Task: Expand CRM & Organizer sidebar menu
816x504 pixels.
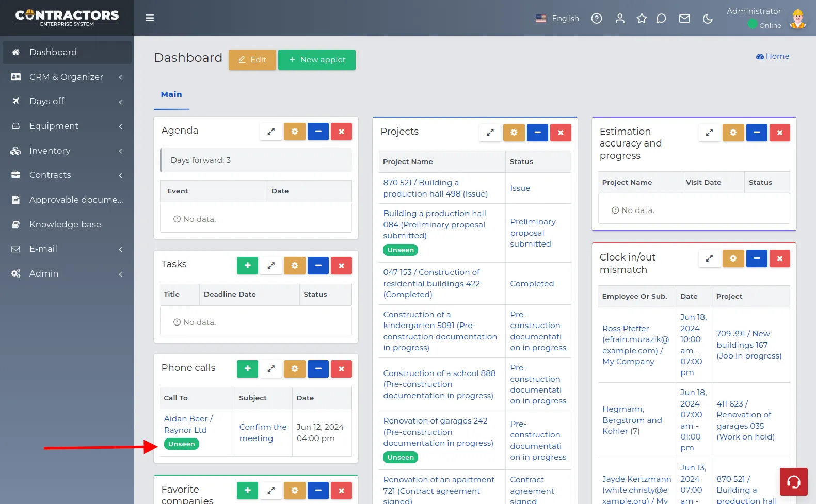Action: [x=67, y=77]
